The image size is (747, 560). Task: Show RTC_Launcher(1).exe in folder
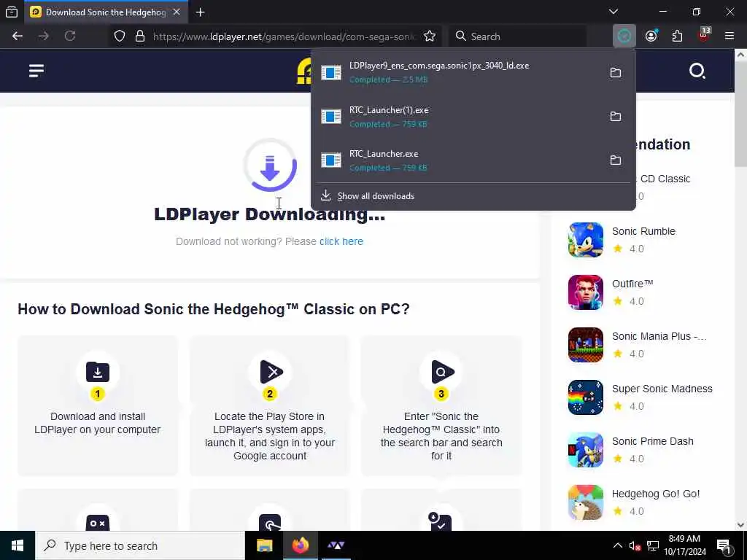click(616, 116)
